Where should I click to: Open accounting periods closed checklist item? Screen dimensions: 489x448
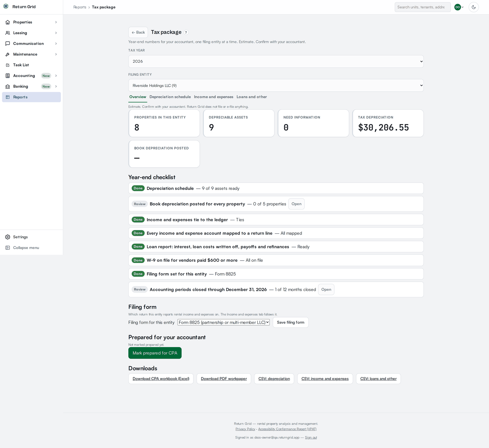pos(326,290)
